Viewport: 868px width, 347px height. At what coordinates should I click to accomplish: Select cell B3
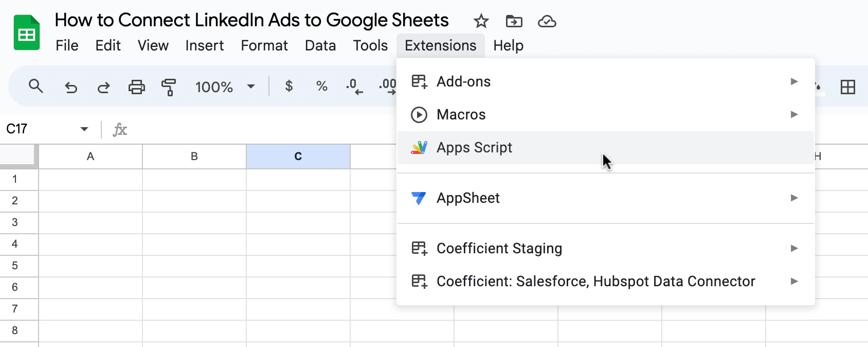pyautogui.click(x=194, y=223)
